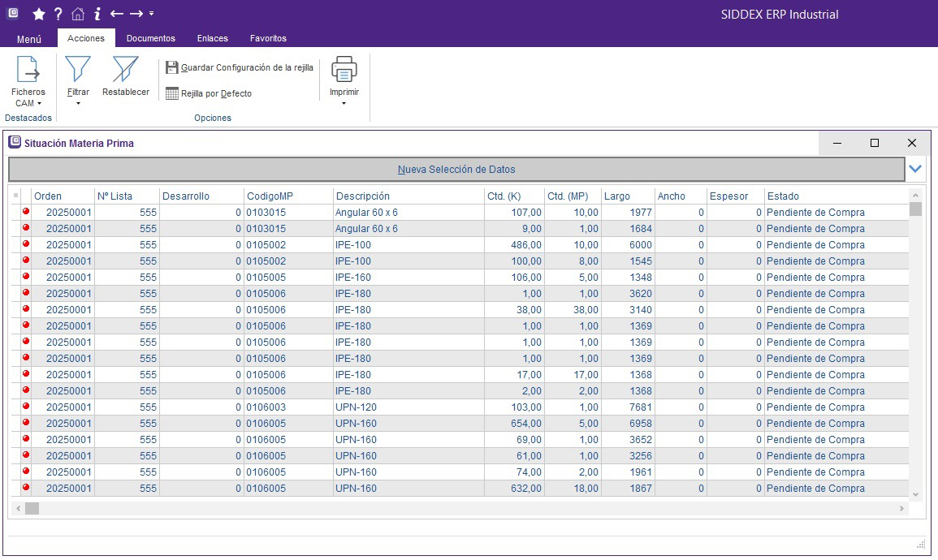
Task: Open the Menú button
Action: [29, 39]
